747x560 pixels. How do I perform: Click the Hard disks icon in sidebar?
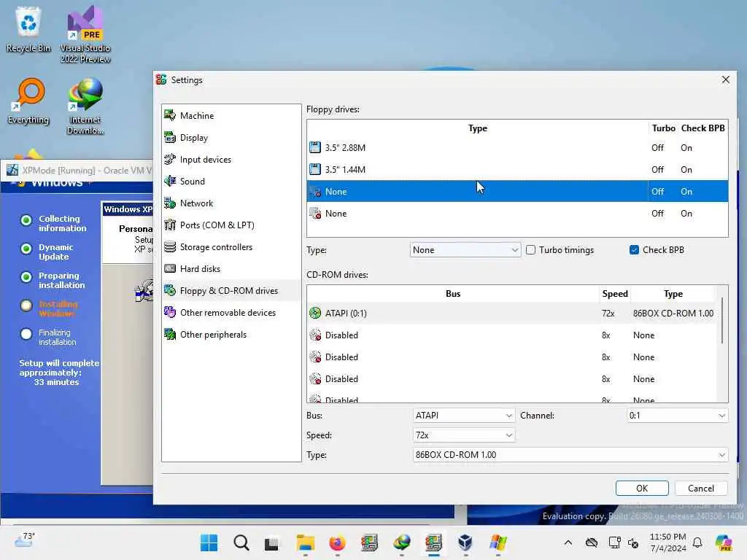tap(170, 268)
